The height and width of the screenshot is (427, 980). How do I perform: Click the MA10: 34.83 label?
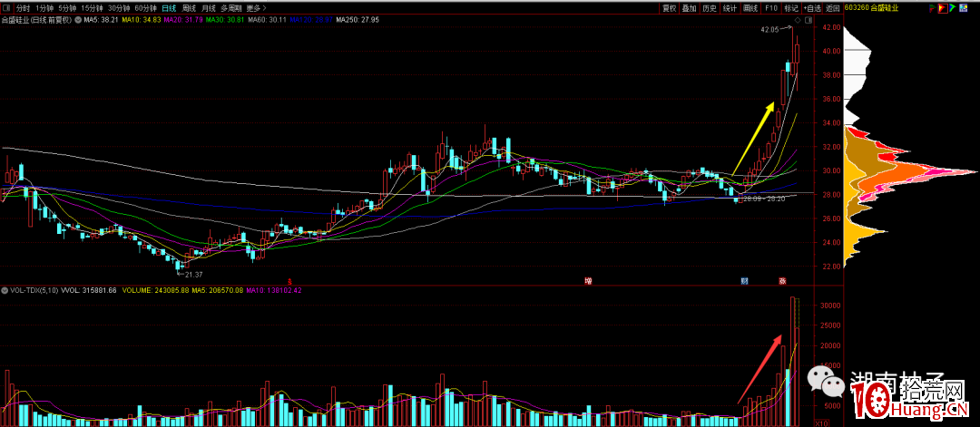pyautogui.click(x=142, y=20)
